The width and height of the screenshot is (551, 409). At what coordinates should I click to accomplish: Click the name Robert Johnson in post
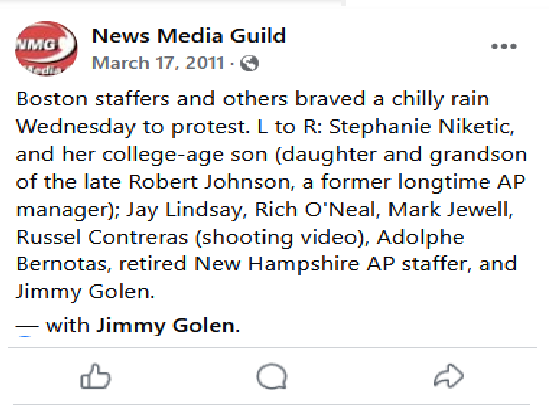pos(209,182)
